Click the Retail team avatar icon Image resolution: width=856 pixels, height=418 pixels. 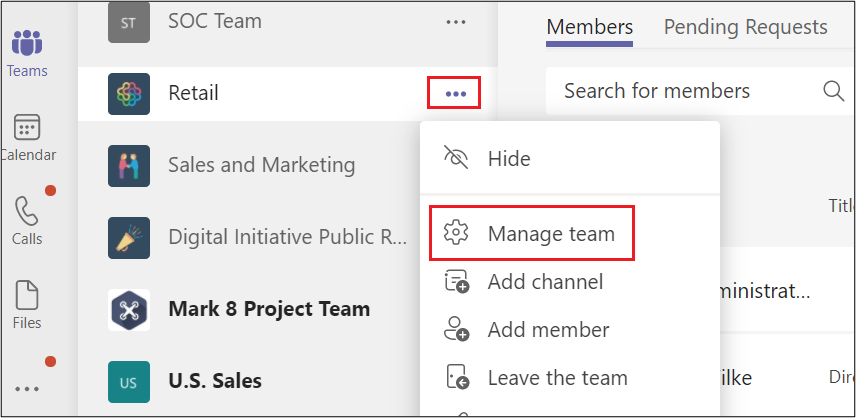click(129, 94)
